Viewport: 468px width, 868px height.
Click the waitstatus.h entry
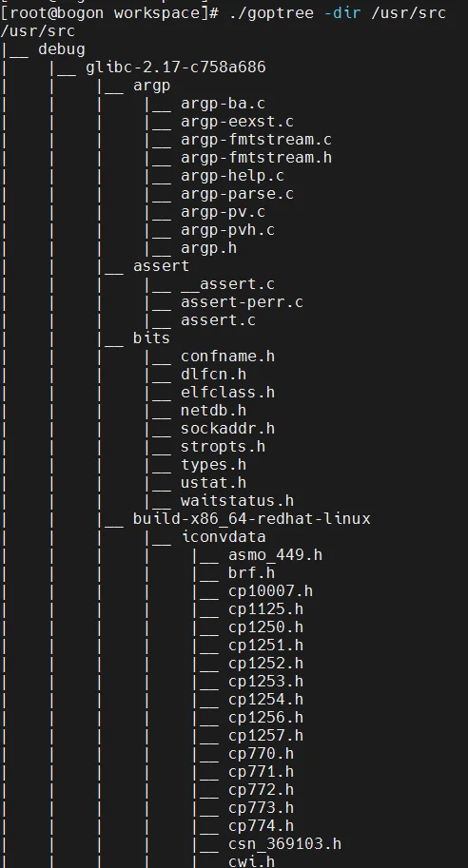coord(237,501)
